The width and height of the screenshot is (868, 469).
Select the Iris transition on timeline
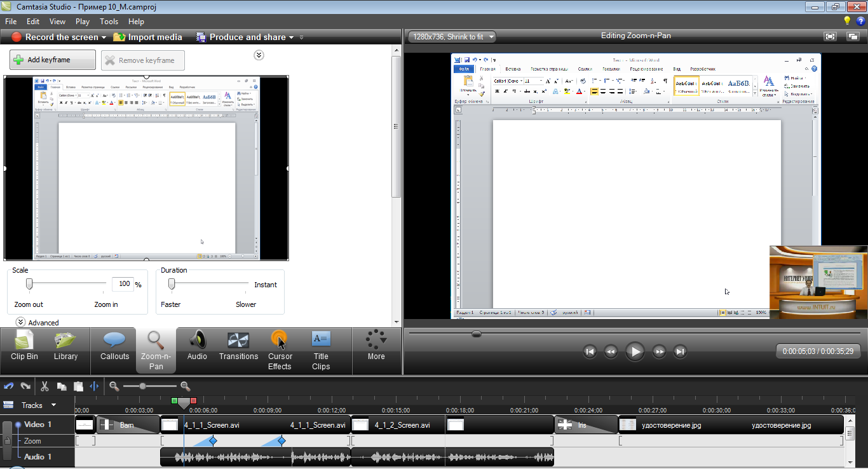(586, 425)
